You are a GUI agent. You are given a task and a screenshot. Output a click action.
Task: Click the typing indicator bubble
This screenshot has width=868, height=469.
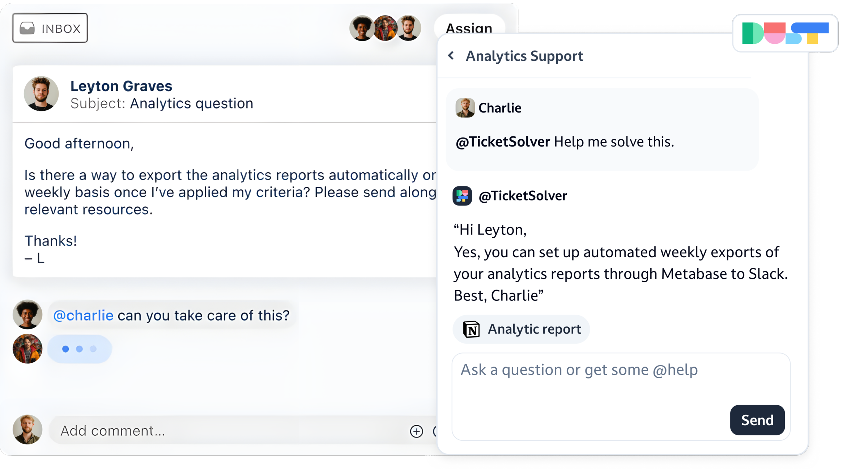pyautogui.click(x=80, y=349)
